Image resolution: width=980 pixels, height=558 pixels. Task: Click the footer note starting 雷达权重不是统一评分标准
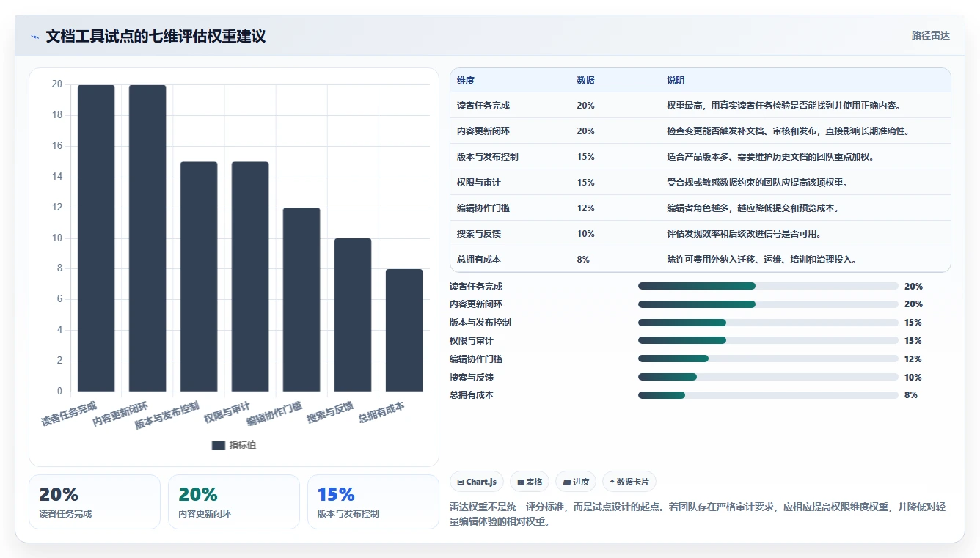pos(698,515)
